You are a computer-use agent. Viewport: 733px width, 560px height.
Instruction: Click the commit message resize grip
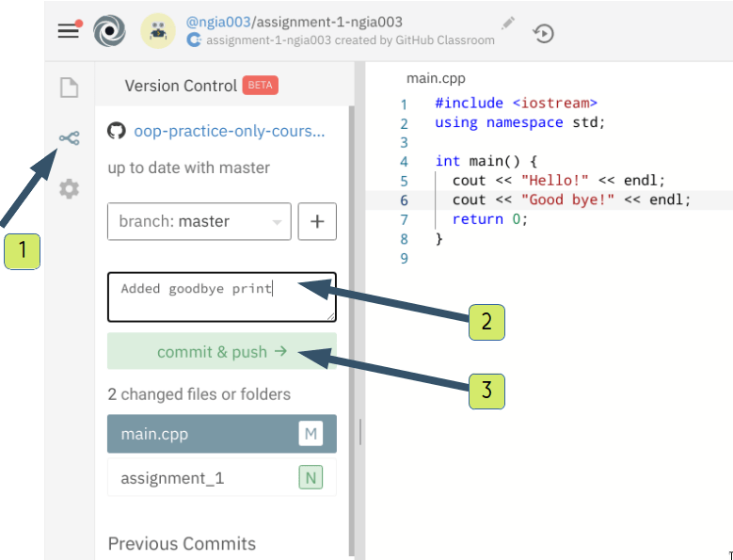(x=331, y=316)
